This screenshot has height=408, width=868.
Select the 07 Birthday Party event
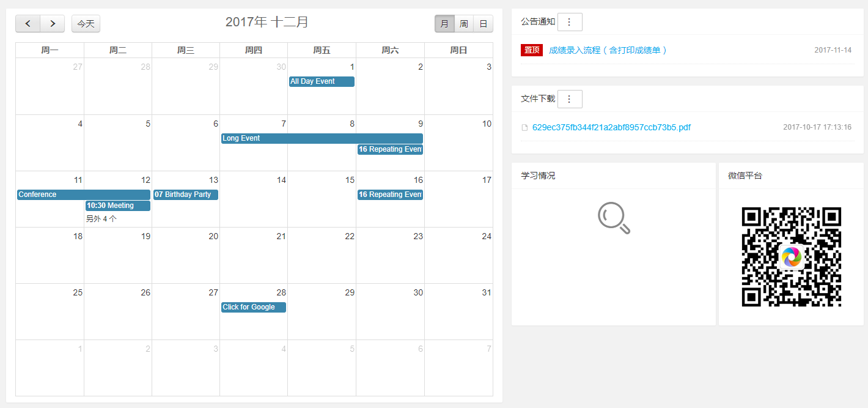tap(185, 195)
